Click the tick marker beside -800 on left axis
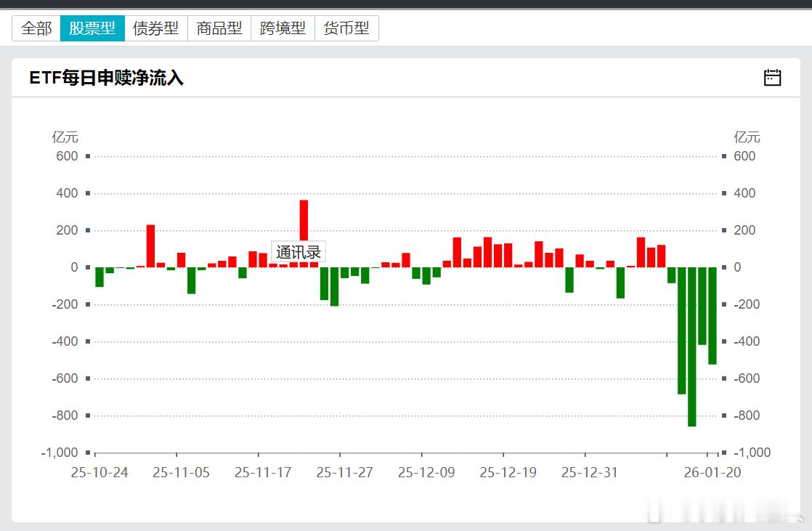 pos(88,415)
